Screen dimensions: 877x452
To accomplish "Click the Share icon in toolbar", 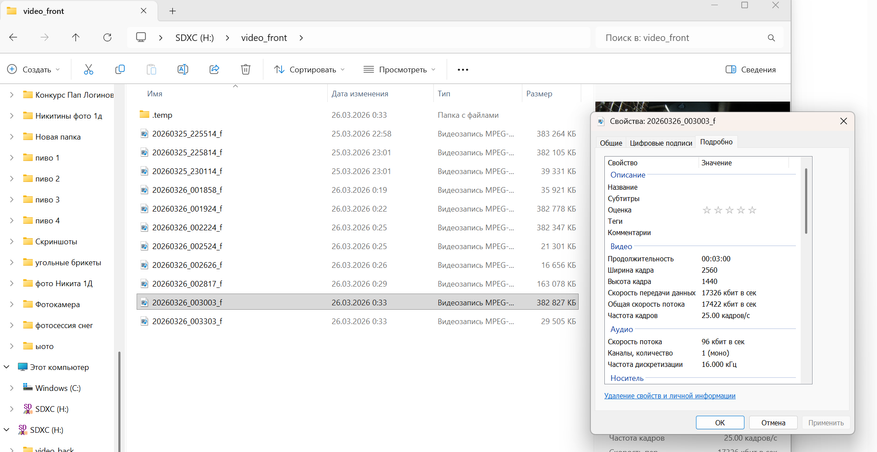I will [214, 70].
